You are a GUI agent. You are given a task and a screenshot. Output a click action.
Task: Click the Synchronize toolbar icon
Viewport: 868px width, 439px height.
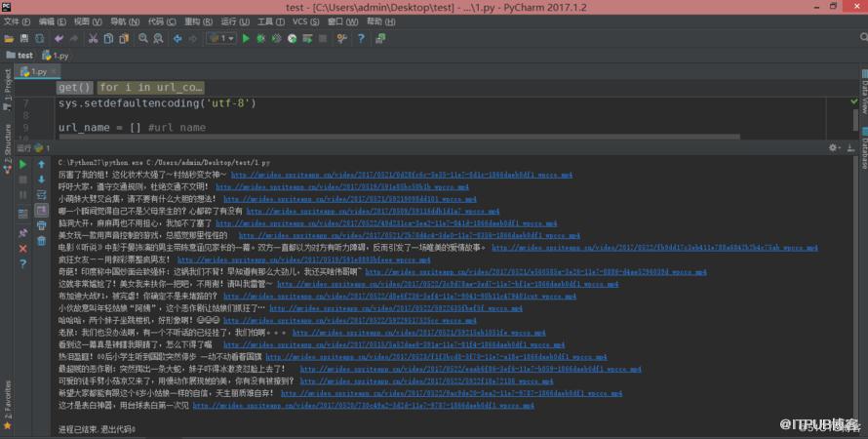pyautogui.click(x=40, y=38)
